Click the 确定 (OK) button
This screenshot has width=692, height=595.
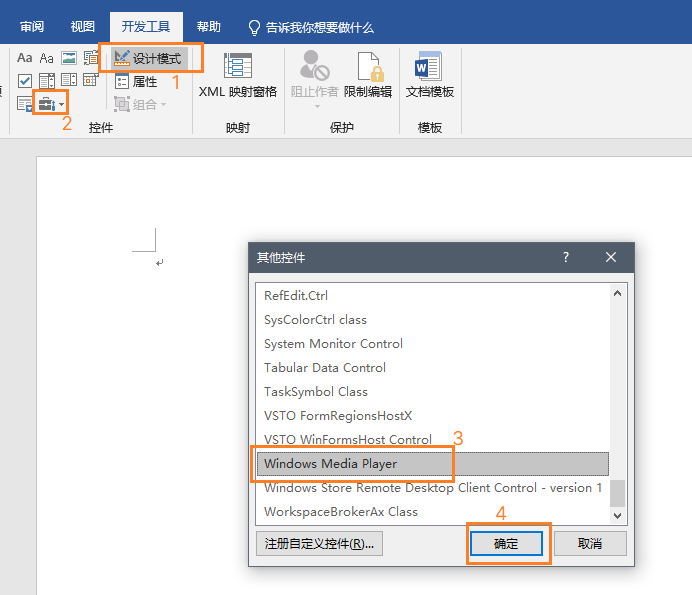[x=506, y=544]
